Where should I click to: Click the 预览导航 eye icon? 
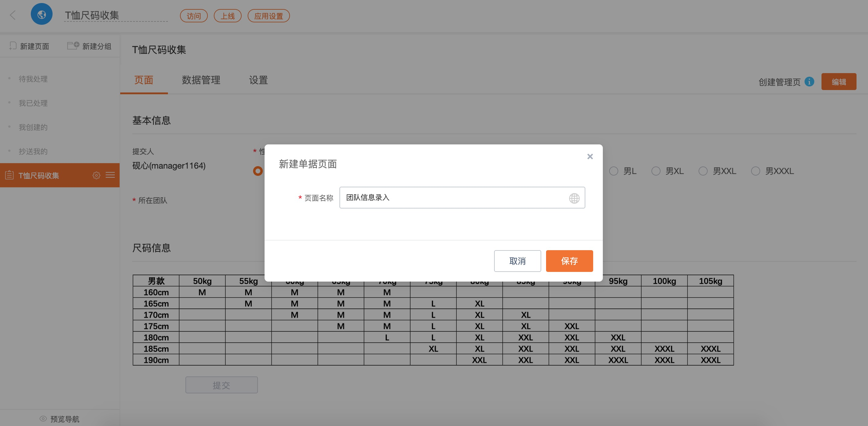point(43,418)
